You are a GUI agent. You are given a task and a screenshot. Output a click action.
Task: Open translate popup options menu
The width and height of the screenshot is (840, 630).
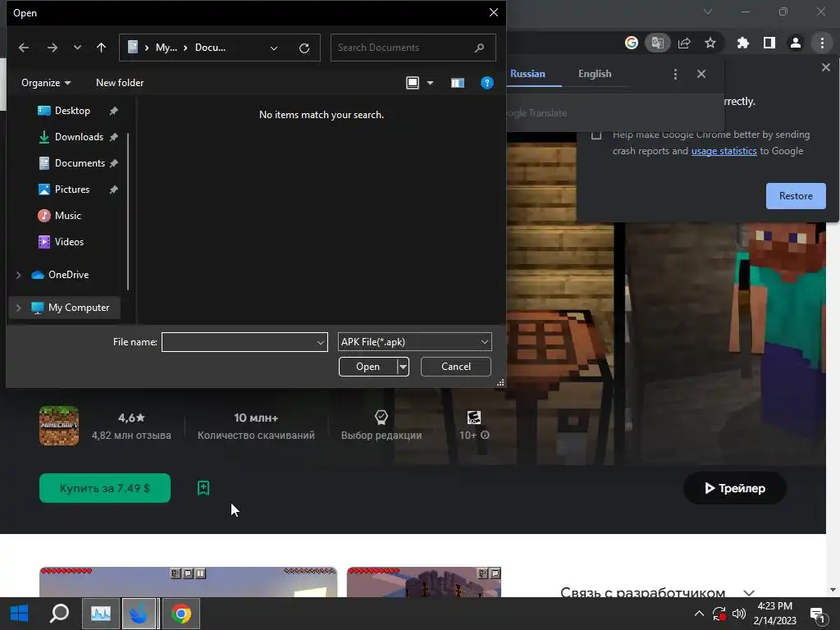(676, 74)
